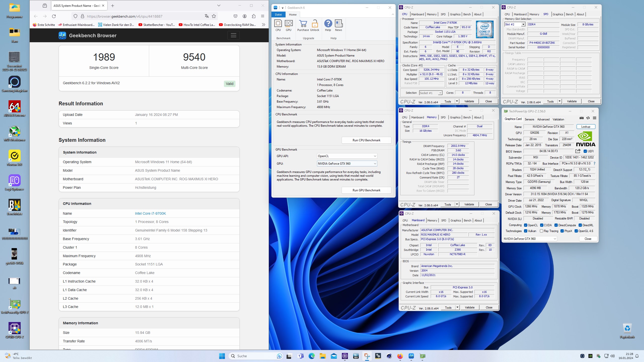Viewport: 644px width, 362px height.
Task: Open the Papierkorb recycle bin icon
Action: [x=627, y=331]
